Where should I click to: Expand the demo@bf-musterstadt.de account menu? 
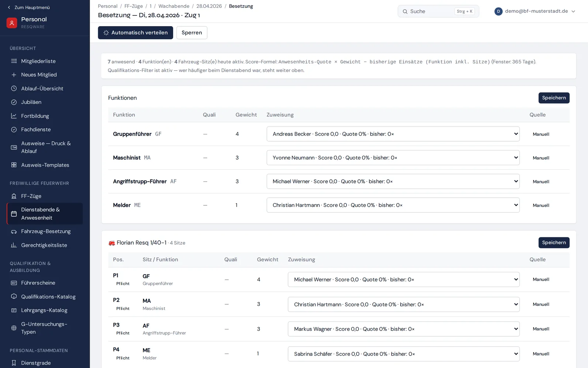pos(535,11)
